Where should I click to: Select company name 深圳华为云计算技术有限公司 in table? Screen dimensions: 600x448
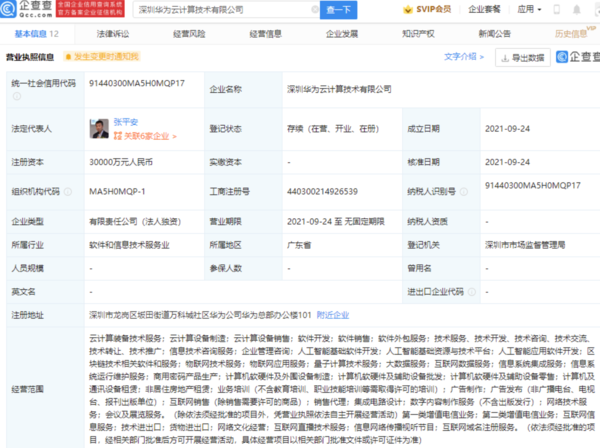pos(339,90)
